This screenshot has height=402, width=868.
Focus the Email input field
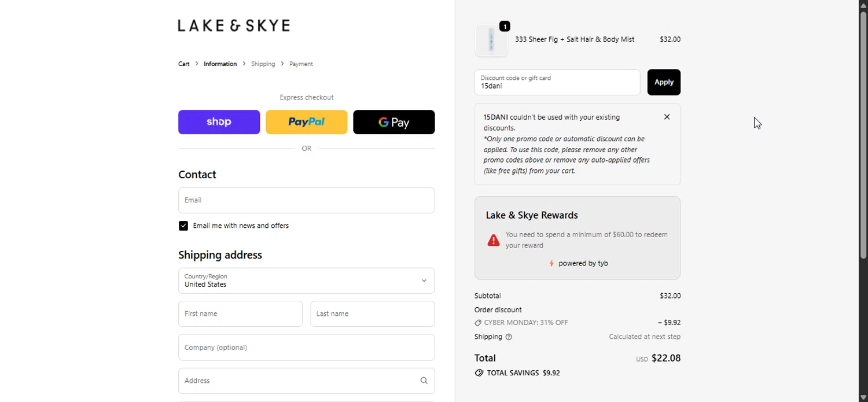(307, 200)
